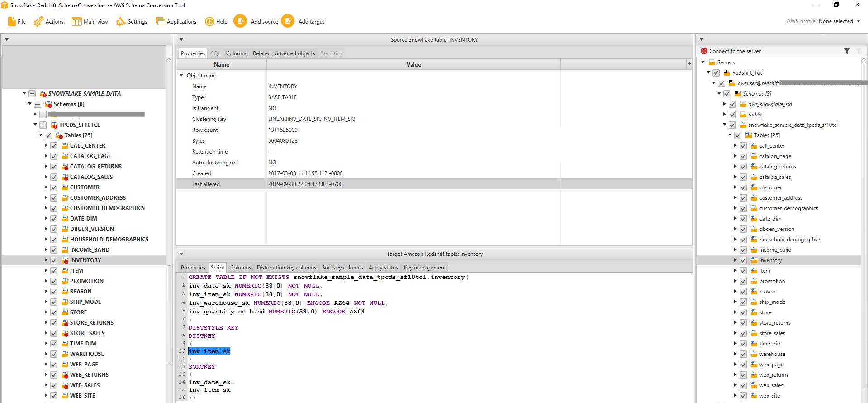Viewport: 868px width, 403px height.
Task: Click the Name column header
Action: click(x=222, y=65)
